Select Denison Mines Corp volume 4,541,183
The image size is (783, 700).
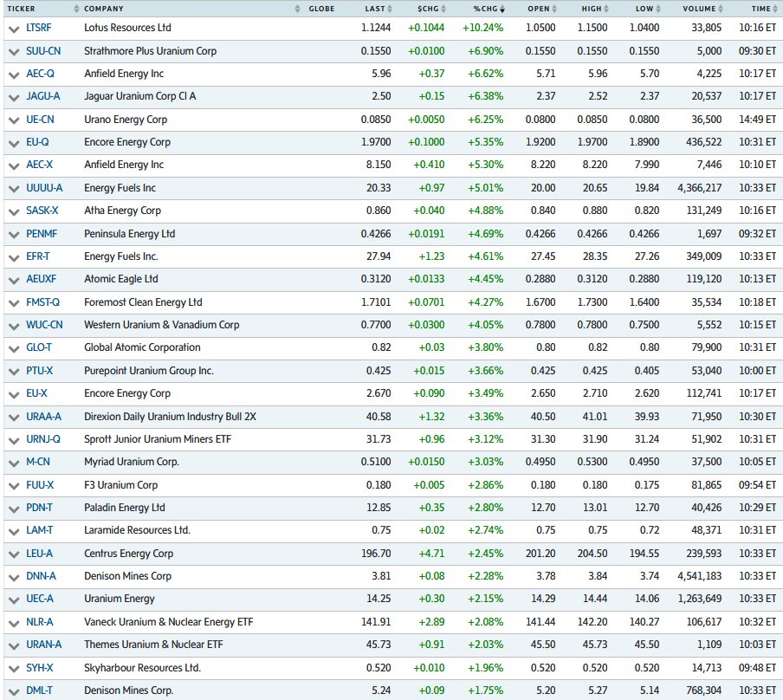700,576
